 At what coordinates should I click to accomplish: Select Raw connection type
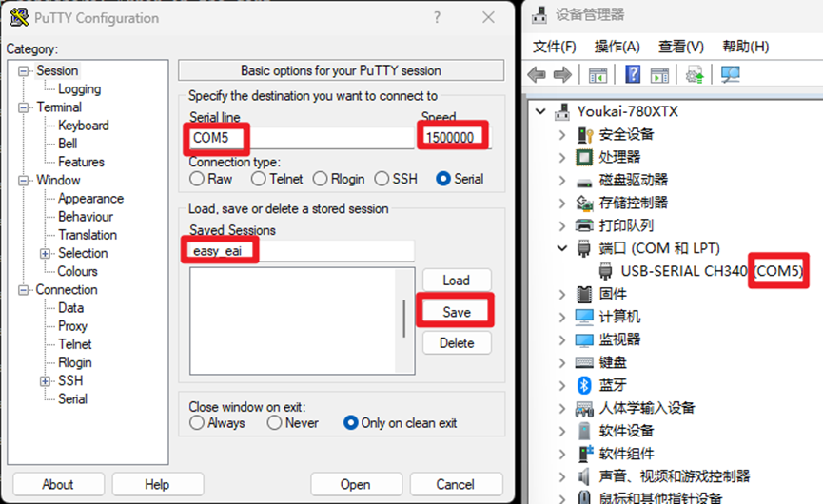197,179
